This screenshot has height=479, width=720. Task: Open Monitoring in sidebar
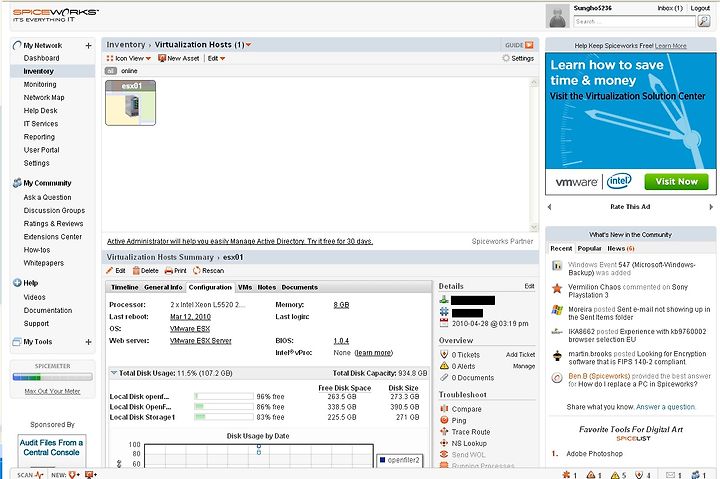tap(40, 85)
